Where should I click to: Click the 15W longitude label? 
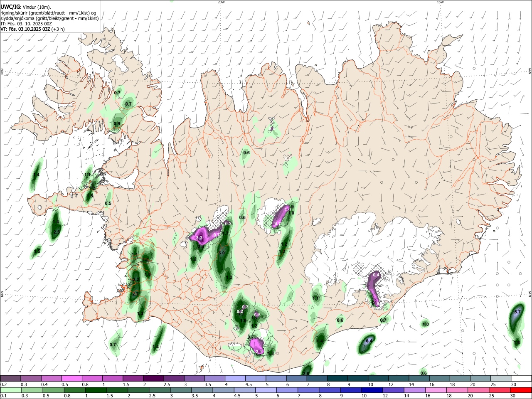[x=440, y=2]
